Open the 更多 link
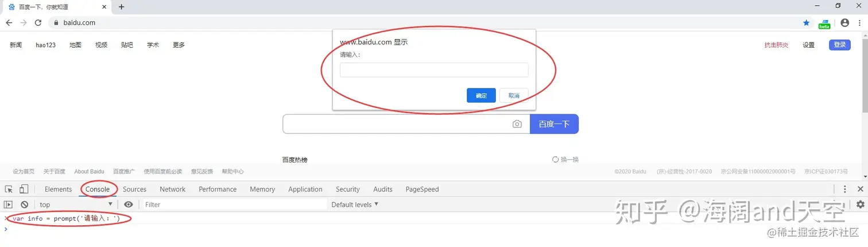868x247 pixels. point(179,45)
